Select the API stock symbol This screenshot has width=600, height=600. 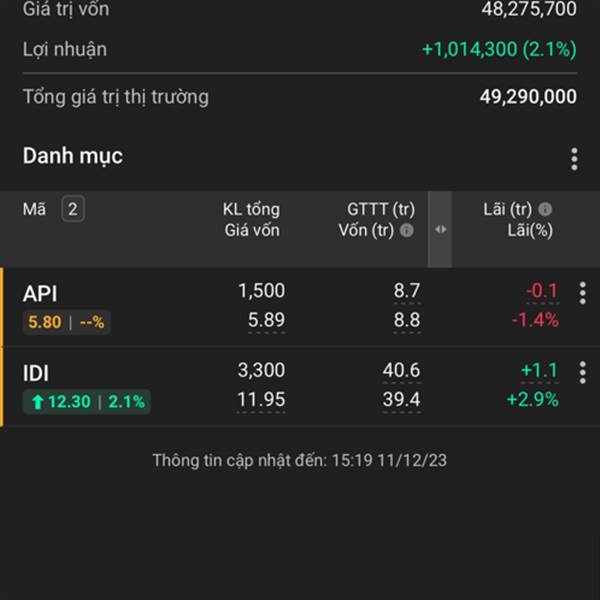(40, 294)
